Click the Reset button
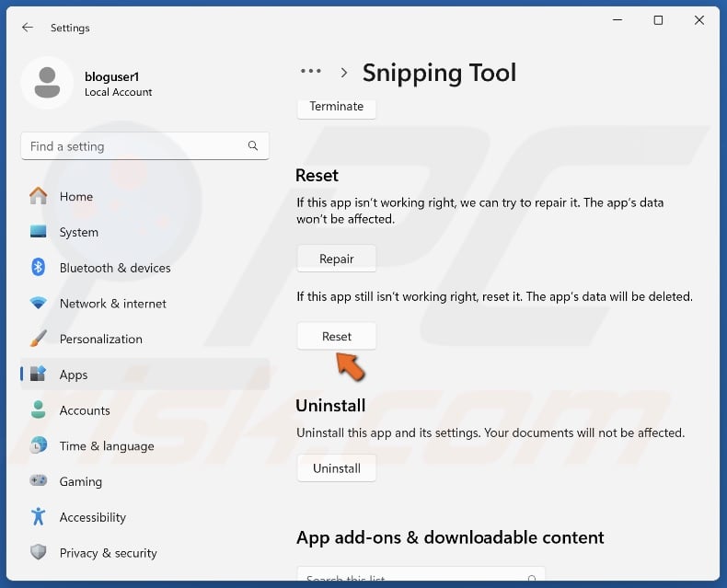The height and width of the screenshot is (588, 727). coord(337,336)
